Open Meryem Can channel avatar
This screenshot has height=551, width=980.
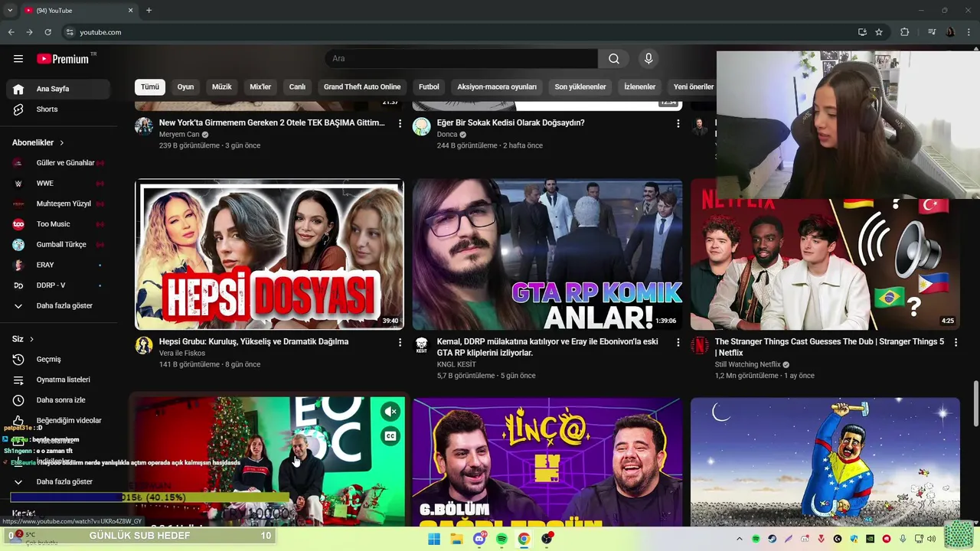point(144,126)
